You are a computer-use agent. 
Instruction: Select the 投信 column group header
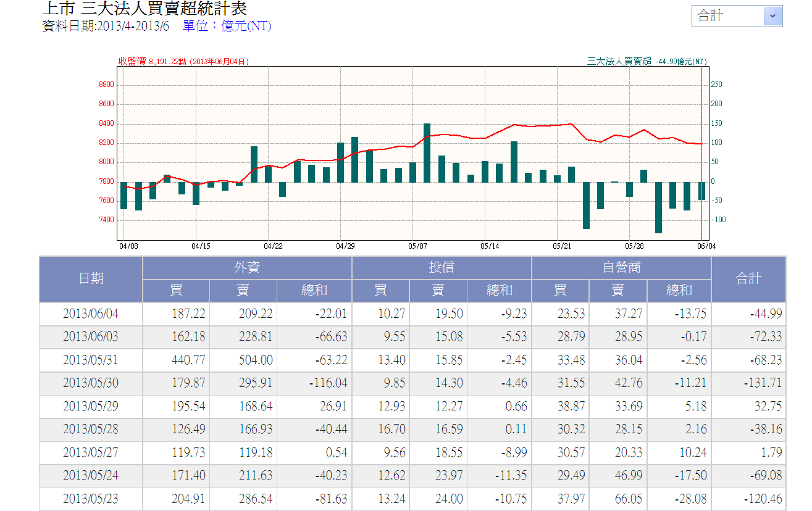tap(442, 268)
